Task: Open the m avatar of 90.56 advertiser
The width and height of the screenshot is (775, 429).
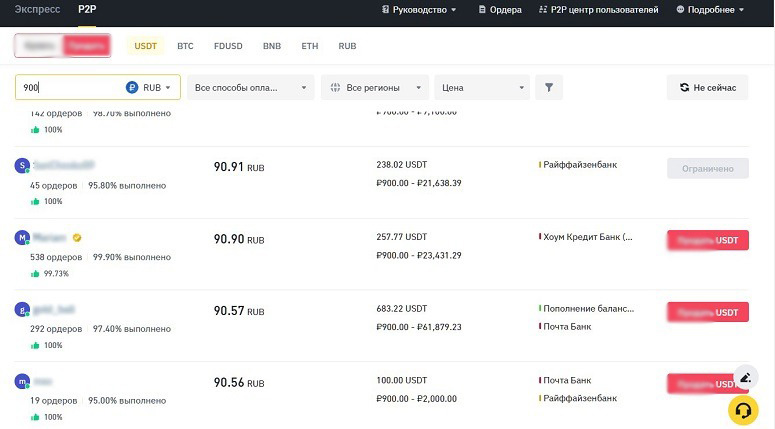Action: click(x=22, y=382)
